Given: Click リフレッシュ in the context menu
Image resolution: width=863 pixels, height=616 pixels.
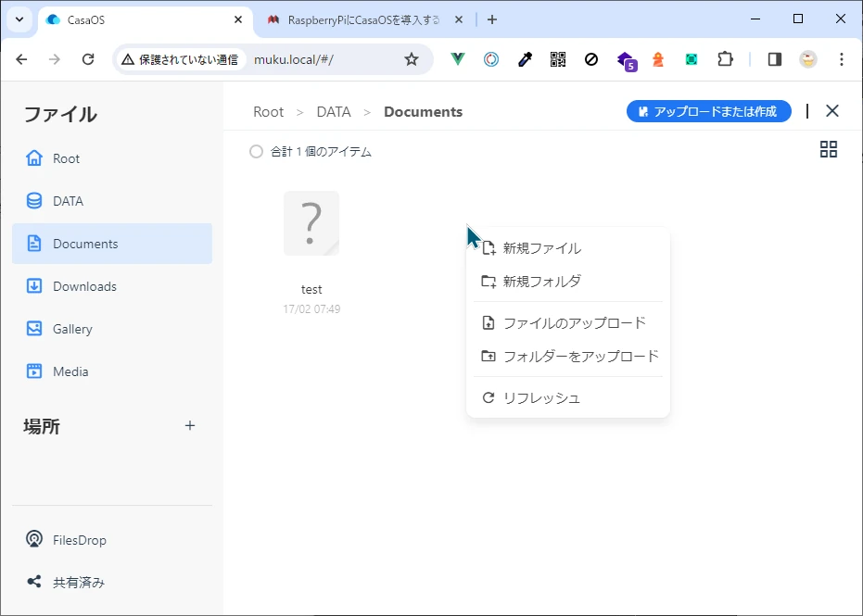Looking at the screenshot, I should coord(568,397).
